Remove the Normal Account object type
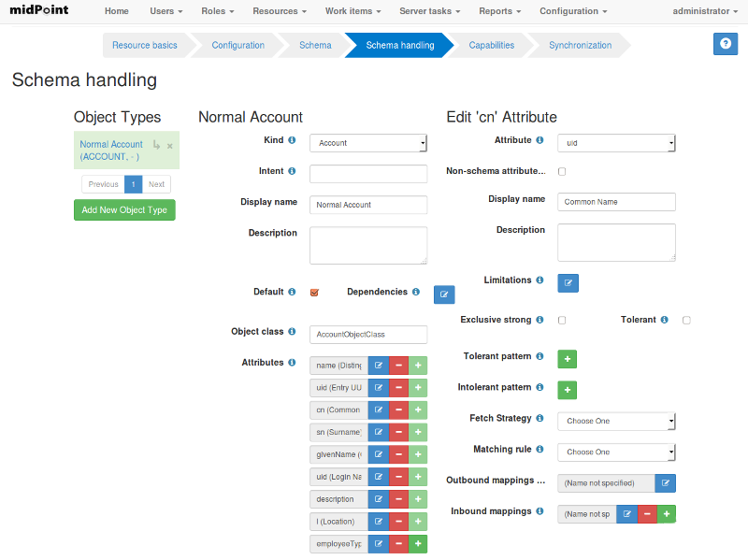748x560 pixels. (168, 146)
